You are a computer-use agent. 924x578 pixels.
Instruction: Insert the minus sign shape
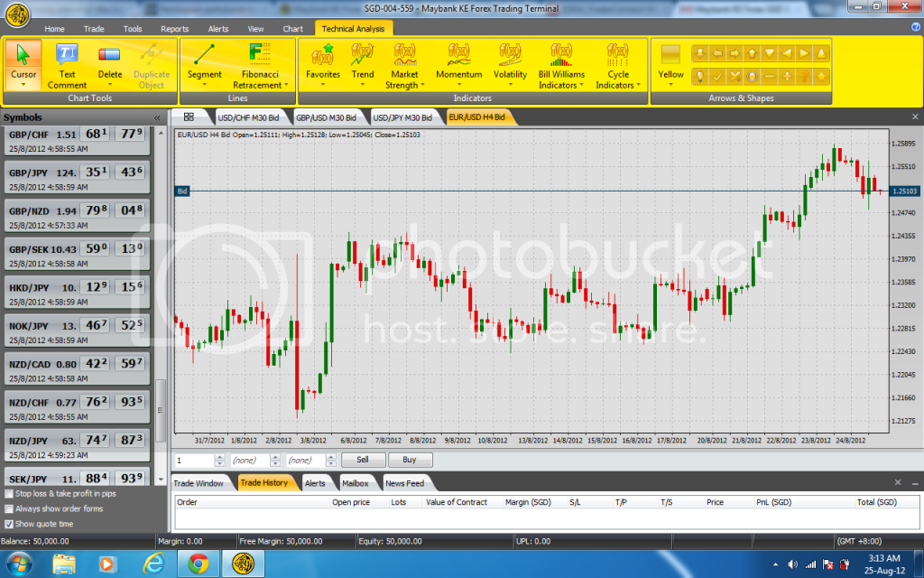769,76
